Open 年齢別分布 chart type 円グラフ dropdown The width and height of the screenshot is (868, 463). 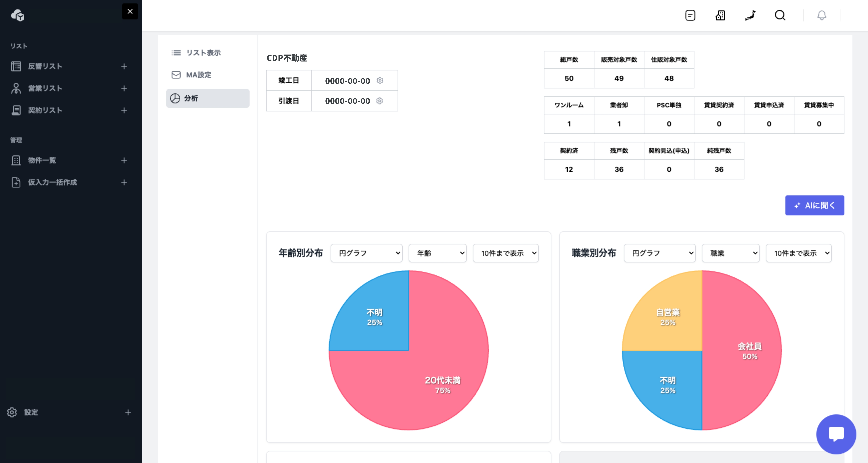[367, 253]
